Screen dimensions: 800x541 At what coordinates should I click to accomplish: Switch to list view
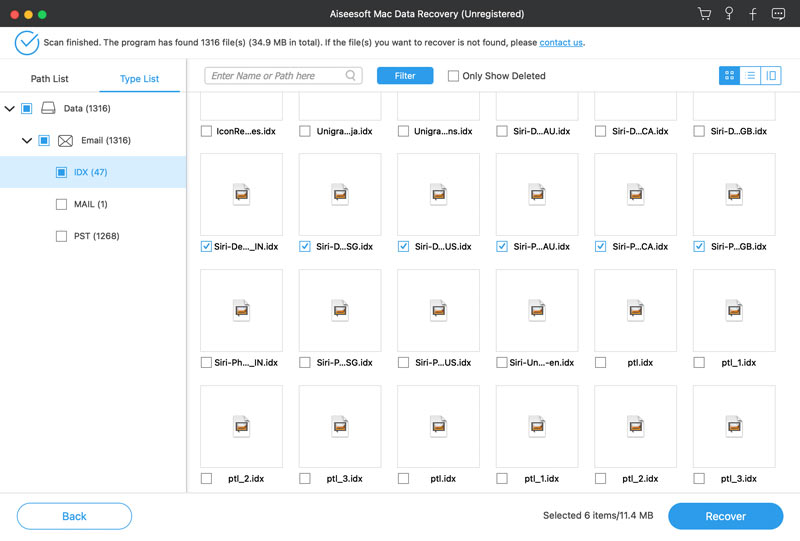750,76
